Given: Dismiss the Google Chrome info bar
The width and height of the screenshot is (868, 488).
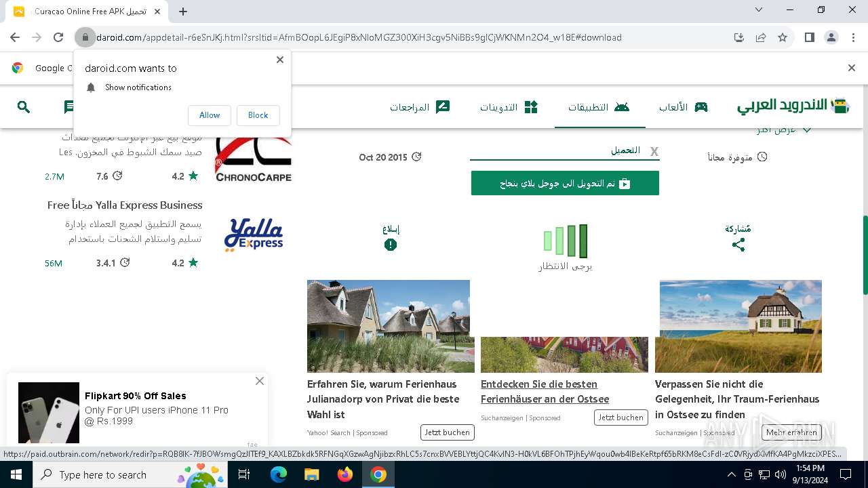Looking at the screenshot, I should 852,68.
